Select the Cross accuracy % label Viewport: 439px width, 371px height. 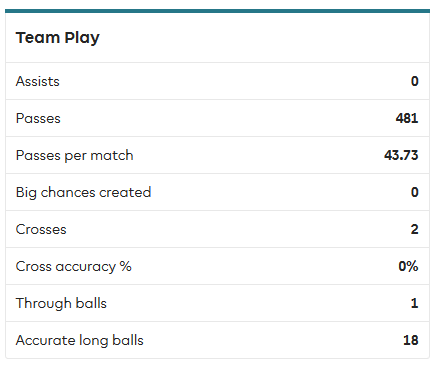click(x=73, y=267)
